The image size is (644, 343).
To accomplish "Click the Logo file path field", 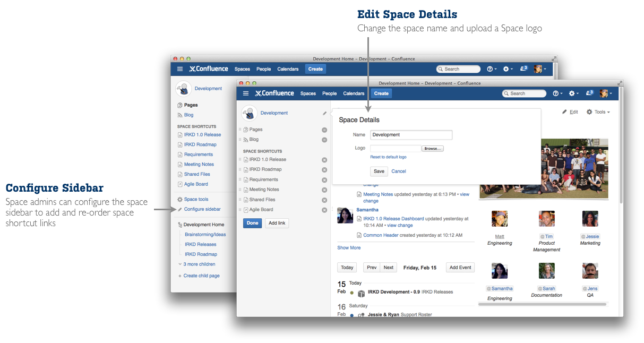I will pos(396,149).
